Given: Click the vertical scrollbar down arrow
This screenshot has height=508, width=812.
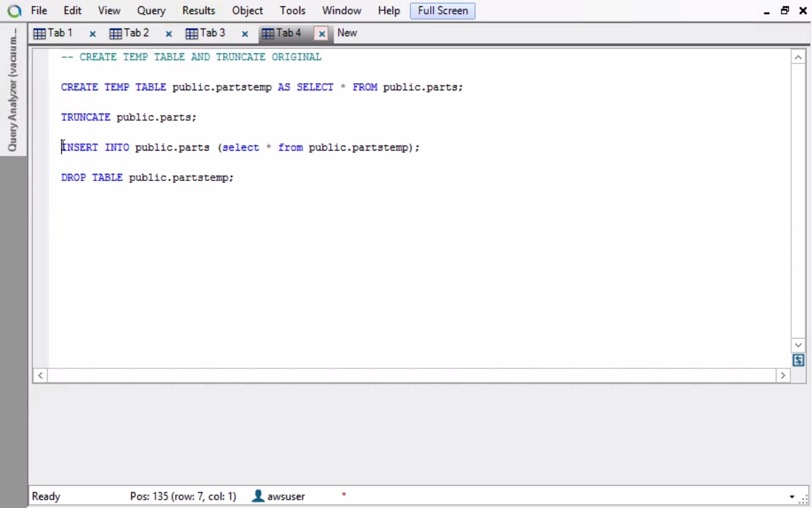Looking at the screenshot, I should (799, 345).
